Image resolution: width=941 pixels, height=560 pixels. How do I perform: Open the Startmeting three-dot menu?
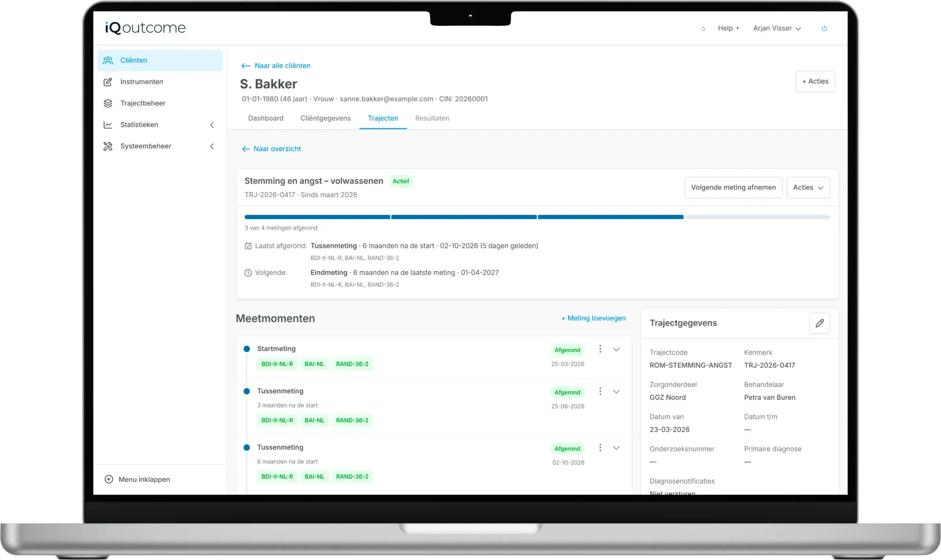[x=600, y=349]
